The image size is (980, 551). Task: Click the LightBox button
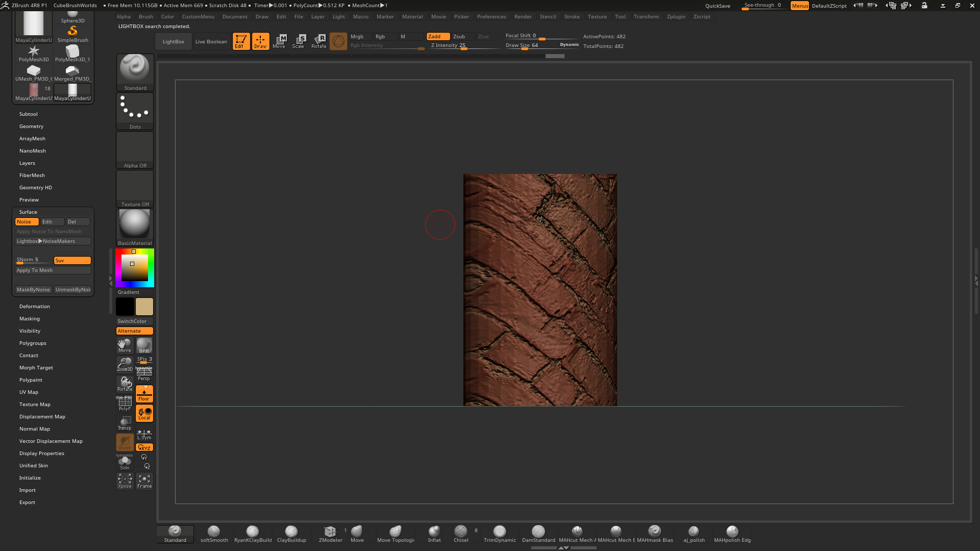pyautogui.click(x=174, y=42)
